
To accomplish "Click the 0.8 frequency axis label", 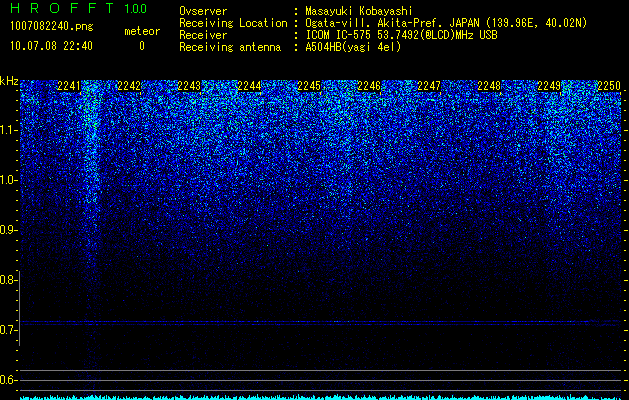I will pyautogui.click(x=8, y=280).
